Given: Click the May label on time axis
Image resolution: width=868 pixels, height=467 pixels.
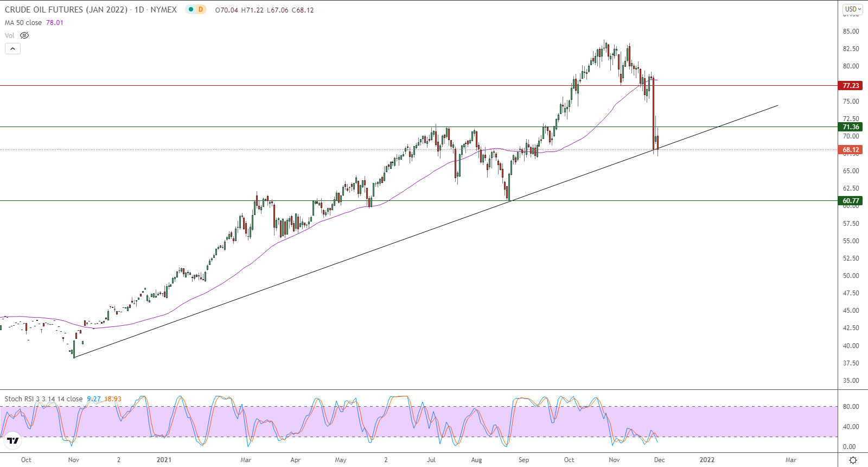Looking at the screenshot, I should click(x=341, y=460).
